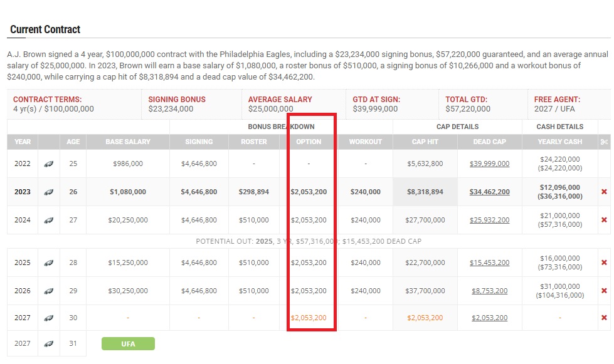
Task: Click the green UFA button
Action: tap(128, 343)
